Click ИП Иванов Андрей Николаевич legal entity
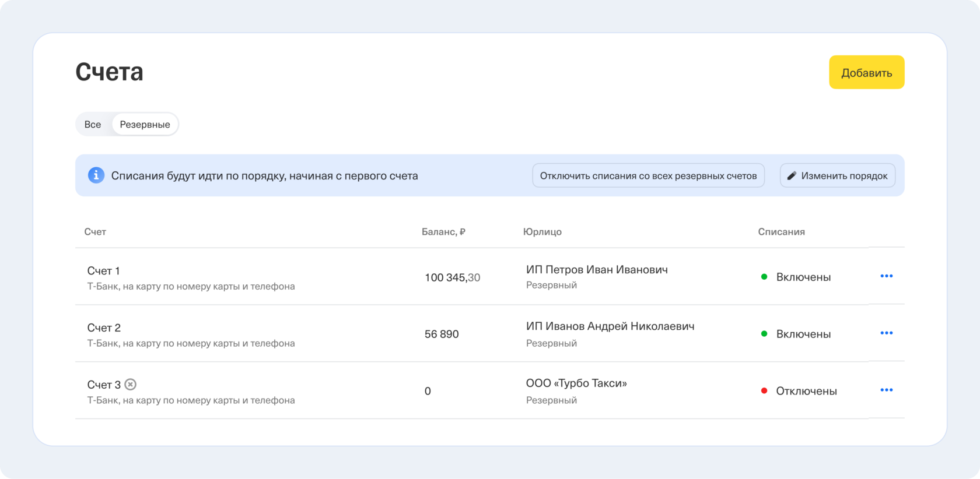The width and height of the screenshot is (980, 479). coord(610,326)
